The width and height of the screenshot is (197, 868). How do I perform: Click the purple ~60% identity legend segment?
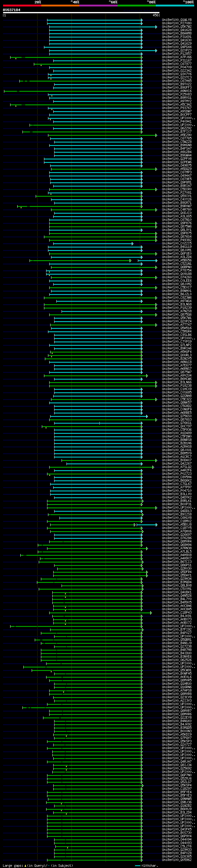98,6
